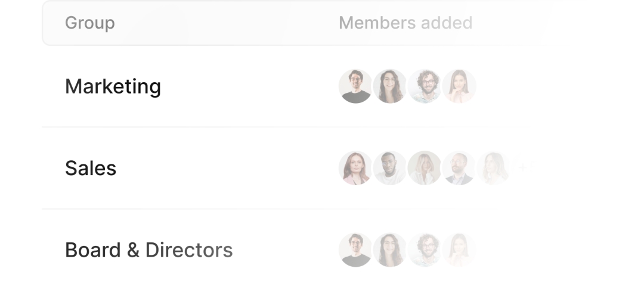The height and width of the screenshot is (290, 644).
Task: Select Sales' faded fifth avatar, woman looking sideways
Action: pos(494,168)
